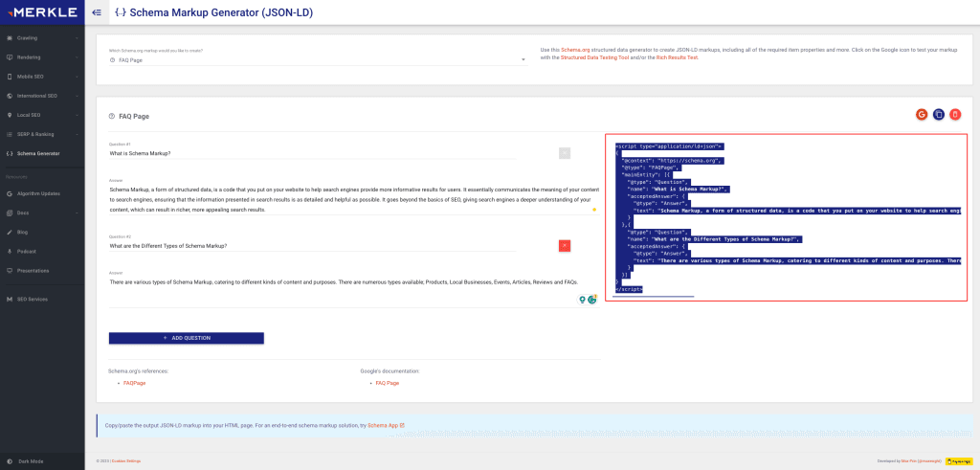Click the SERP & Ranking list icon
The width and height of the screenshot is (980, 470).
pyautogui.click(x=10, y=134)
